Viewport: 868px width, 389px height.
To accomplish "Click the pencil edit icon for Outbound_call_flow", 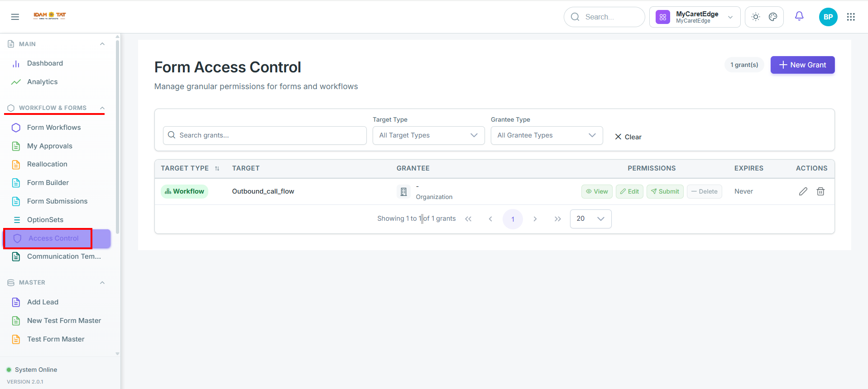I will (803, 191).
